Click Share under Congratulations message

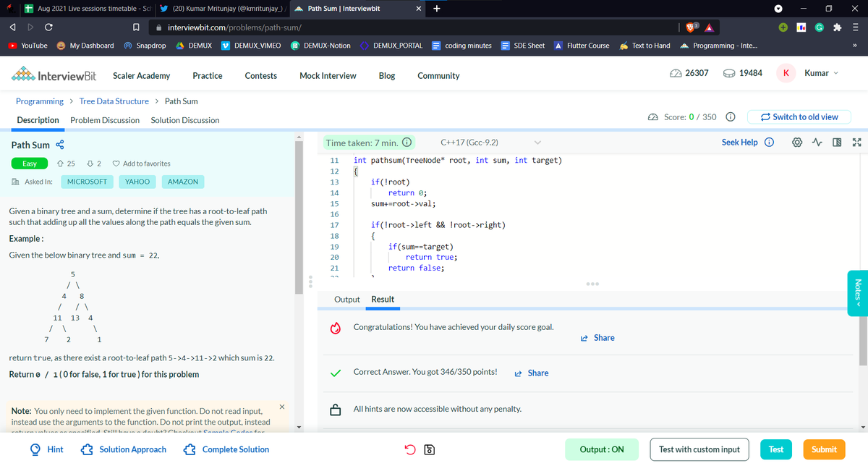pyautogui.click(x=597, y=338)
